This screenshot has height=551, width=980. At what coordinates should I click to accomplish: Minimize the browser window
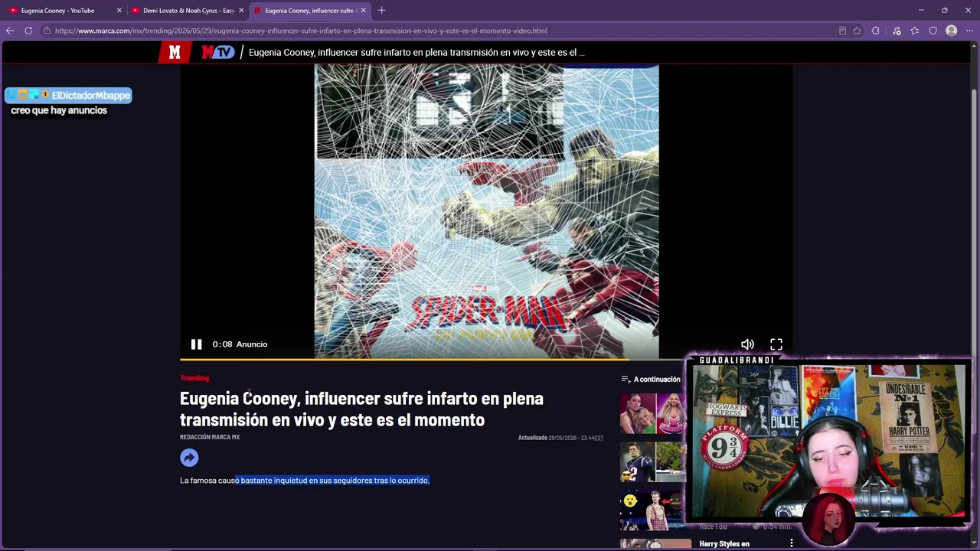tap(922, 11)
